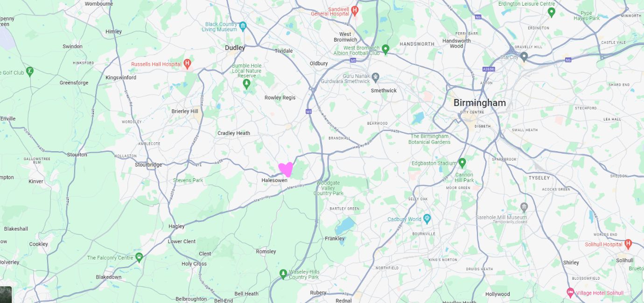Viewport: 644px width, 303px height.
Task: Click the Sandwell General Hospital marker icon
Action: click(x=355, y=10)
